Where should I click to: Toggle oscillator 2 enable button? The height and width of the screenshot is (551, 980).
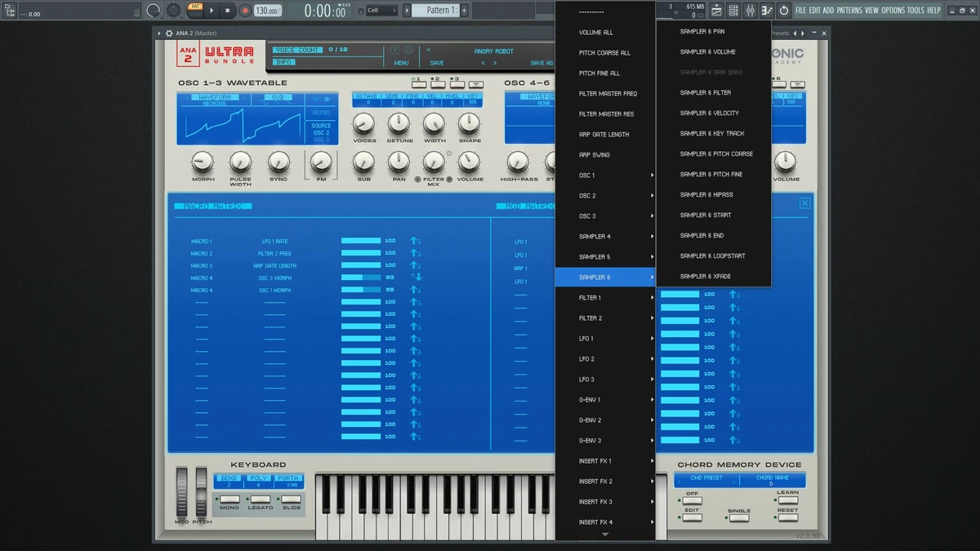[x=437, y=83]
